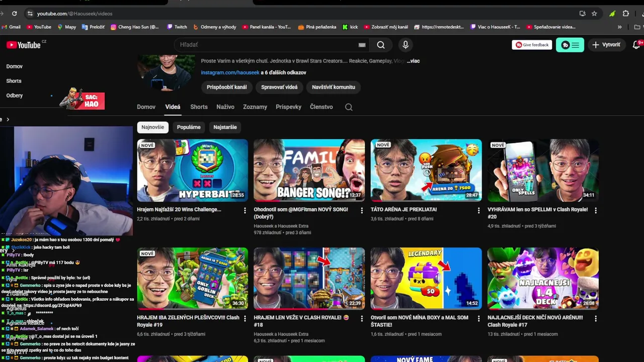Open the BANGER SONG video thumbnail
Viewport: 644px width, 362px height.
(309, 170)
